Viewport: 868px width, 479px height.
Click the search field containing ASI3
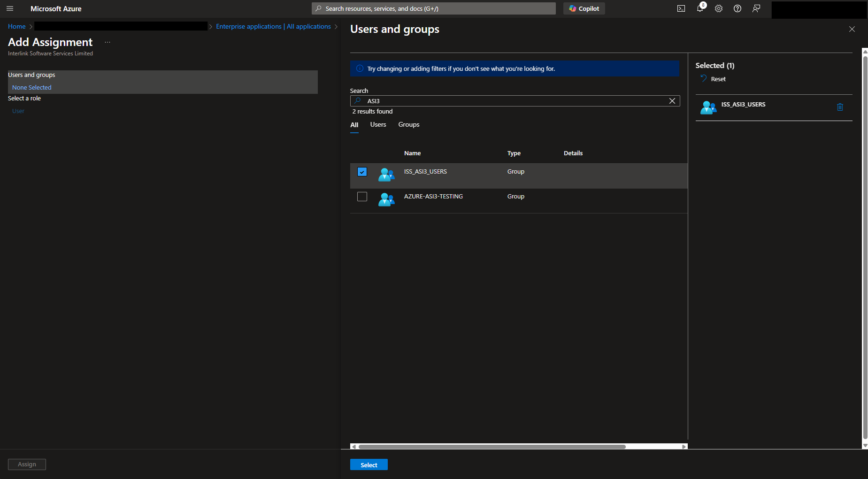pos(515,101)
